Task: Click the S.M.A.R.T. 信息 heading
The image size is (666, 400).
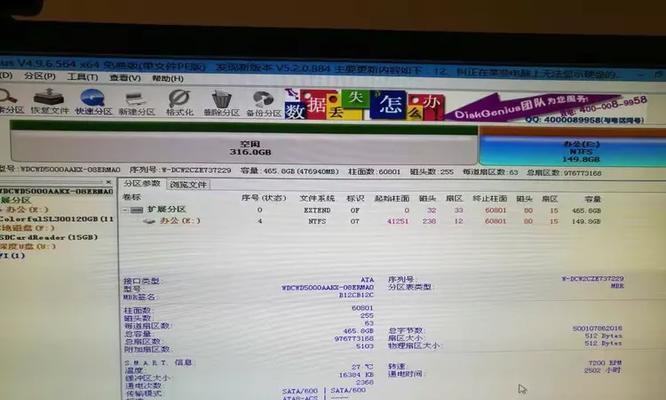Action: 158,363
